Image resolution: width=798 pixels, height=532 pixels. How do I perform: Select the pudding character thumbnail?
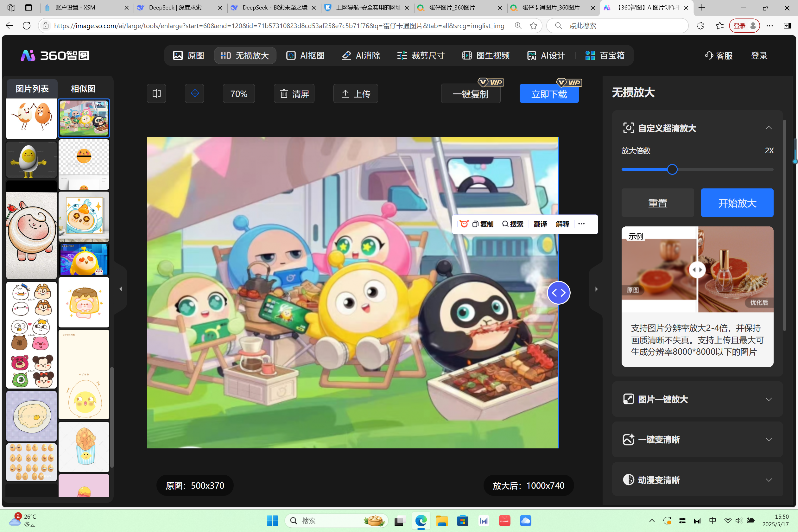pyautogui.click(x=84, y=302)
